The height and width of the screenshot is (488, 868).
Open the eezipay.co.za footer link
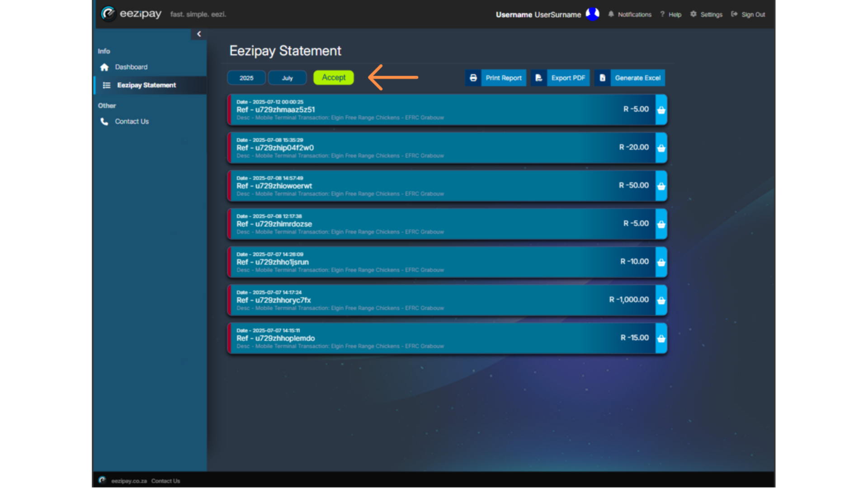click(129, 481)
